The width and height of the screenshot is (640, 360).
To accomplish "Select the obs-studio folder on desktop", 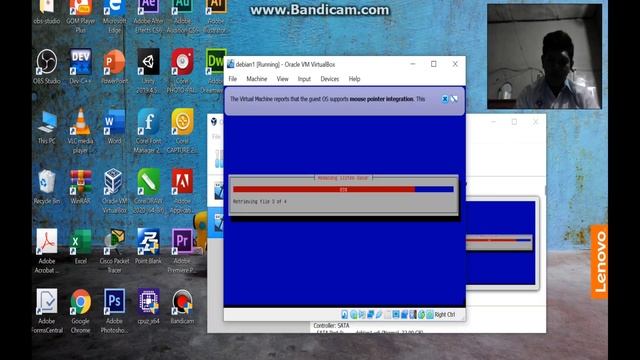I will (47, 12).
